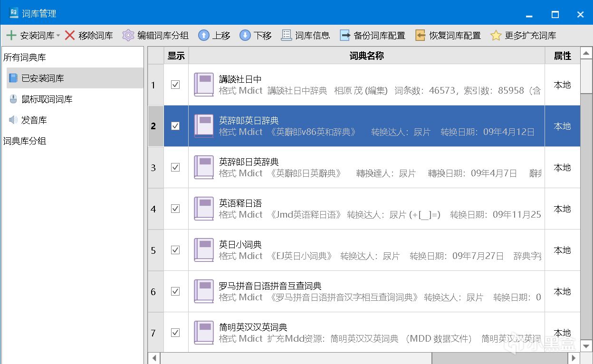The width and height of the screenshot is (593, 364).
Task: Click the 恢复词库配置 restore icon
Action: pos(421,36)
